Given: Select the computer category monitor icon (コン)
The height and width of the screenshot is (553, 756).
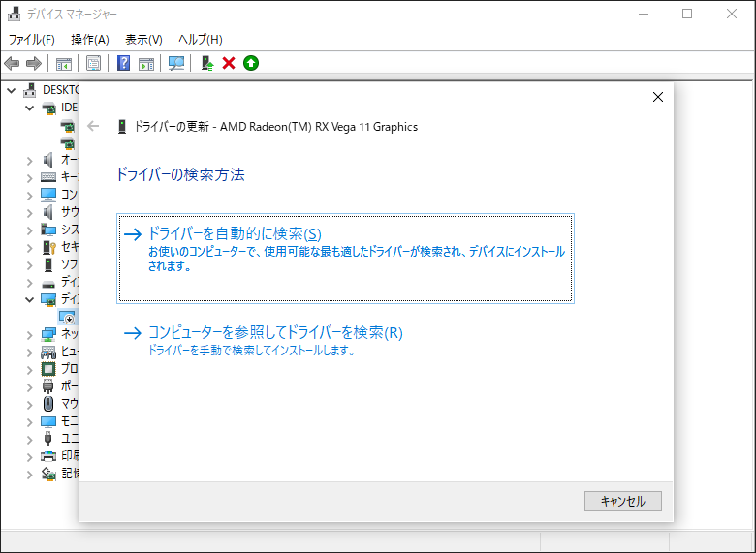Looking at the screenshot, I should pos(48,195).
